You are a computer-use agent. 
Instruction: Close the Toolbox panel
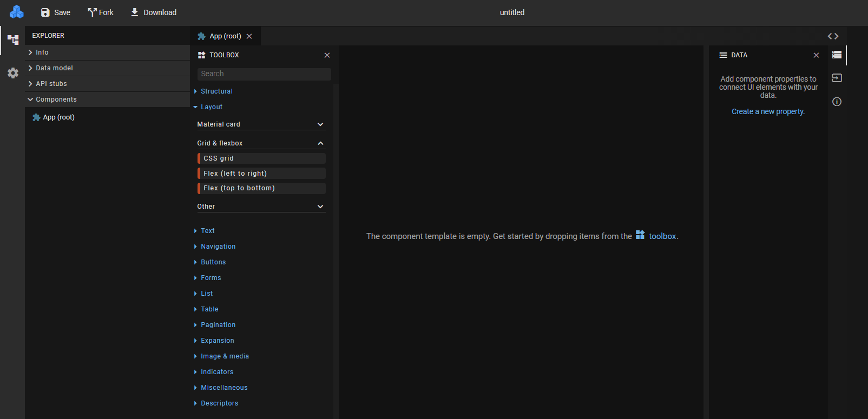tap(327, 55)
